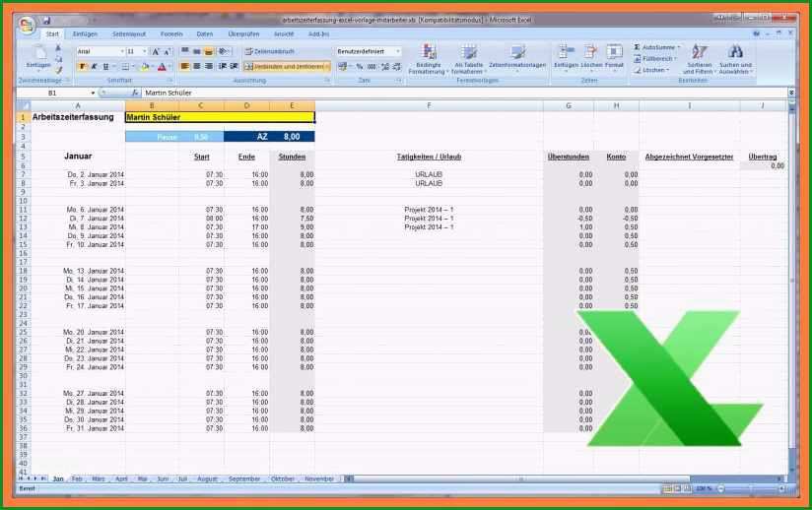Click the percent style icon
Image resolution: width=812 pixels, height=510 pixels.
pos(360,67)
